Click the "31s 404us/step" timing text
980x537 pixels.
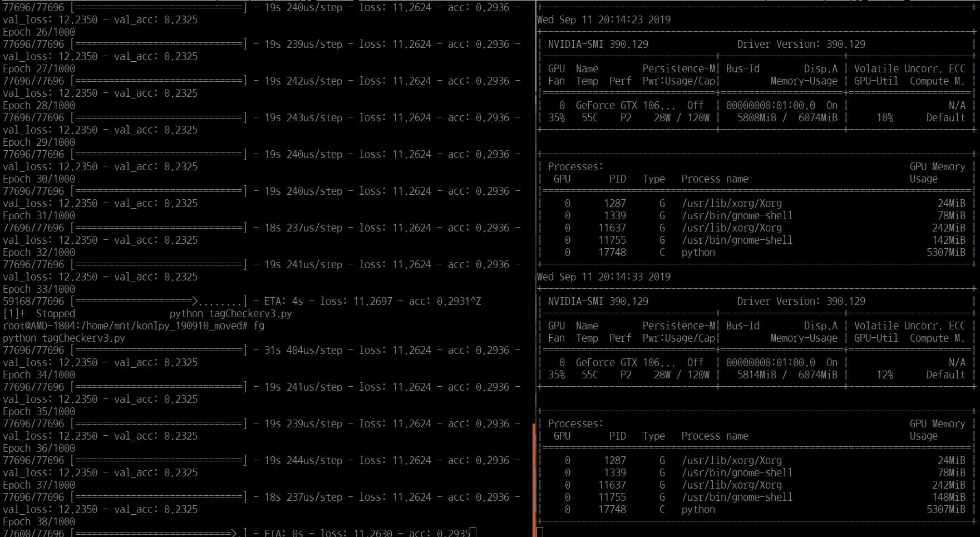tap(303, 351)
